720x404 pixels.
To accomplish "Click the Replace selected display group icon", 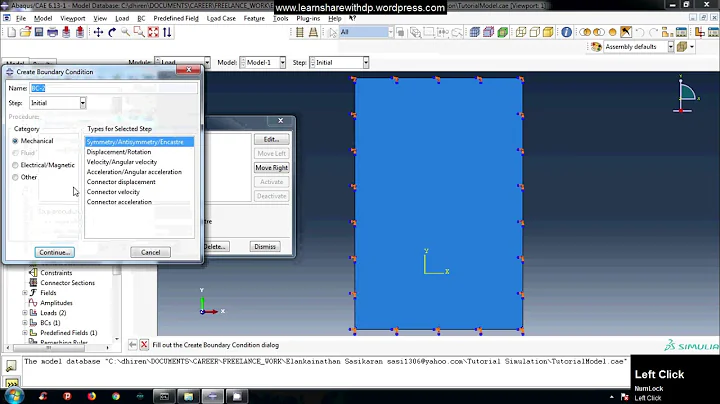I will click(585, 32).
